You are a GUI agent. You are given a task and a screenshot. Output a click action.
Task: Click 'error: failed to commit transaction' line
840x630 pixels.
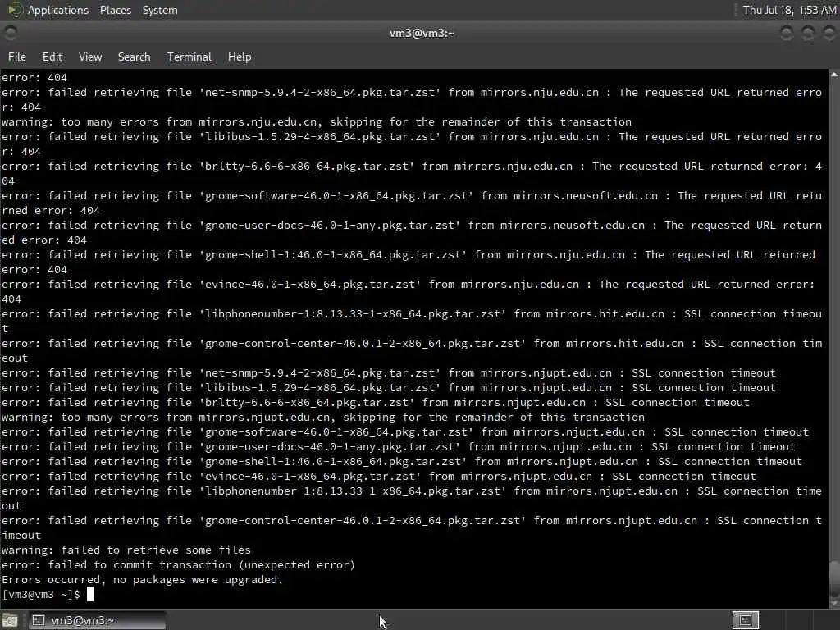click(178, 564)
